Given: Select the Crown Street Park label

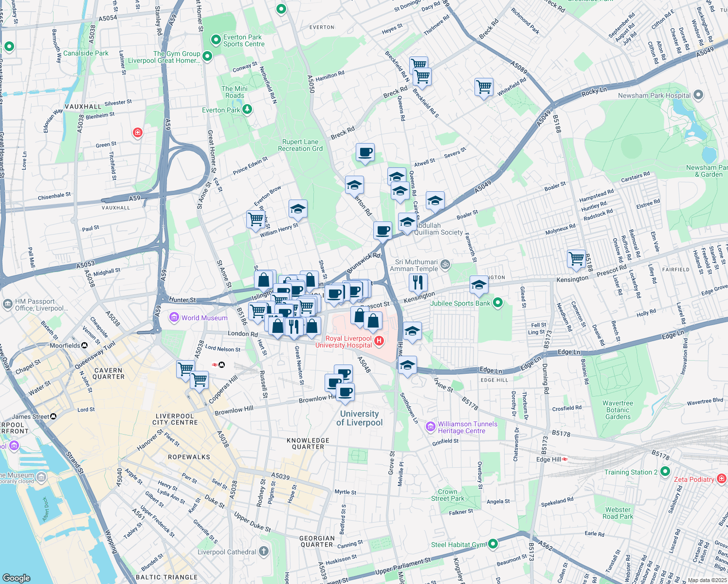Looking at the screenshot, I should [448, 495].
